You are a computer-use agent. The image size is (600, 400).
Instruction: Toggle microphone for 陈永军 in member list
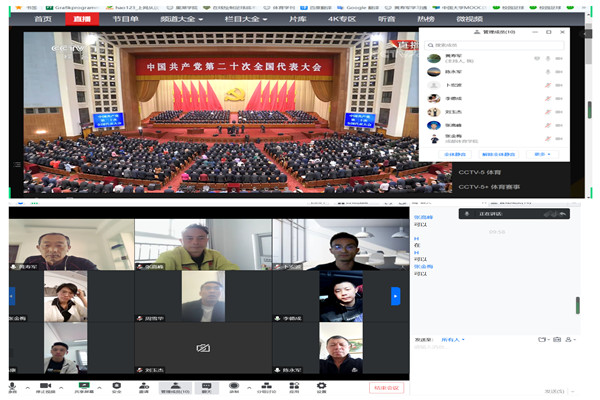coord(548,72)
